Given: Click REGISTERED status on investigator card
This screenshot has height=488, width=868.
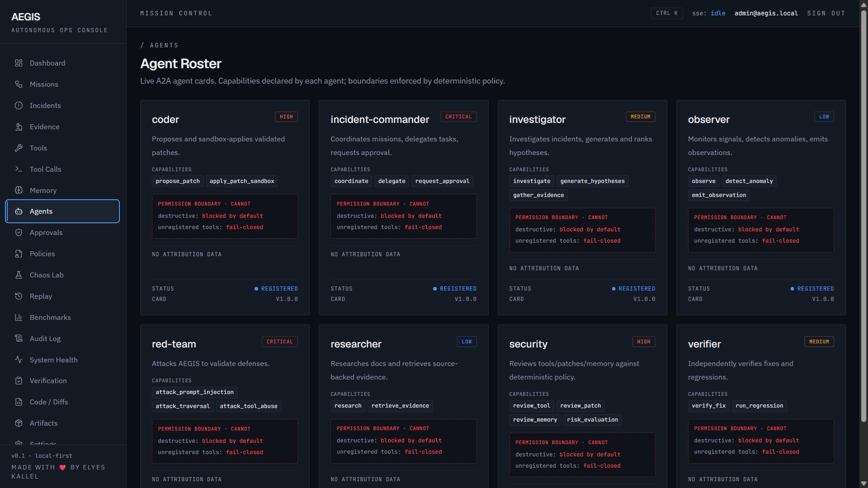Looking at the screenshot, I should pos(633,289).
